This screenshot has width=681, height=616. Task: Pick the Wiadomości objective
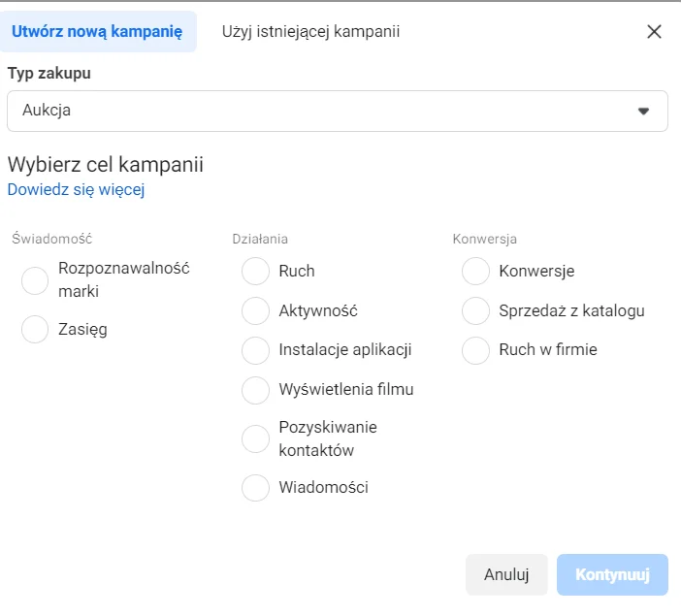(255, 487)
